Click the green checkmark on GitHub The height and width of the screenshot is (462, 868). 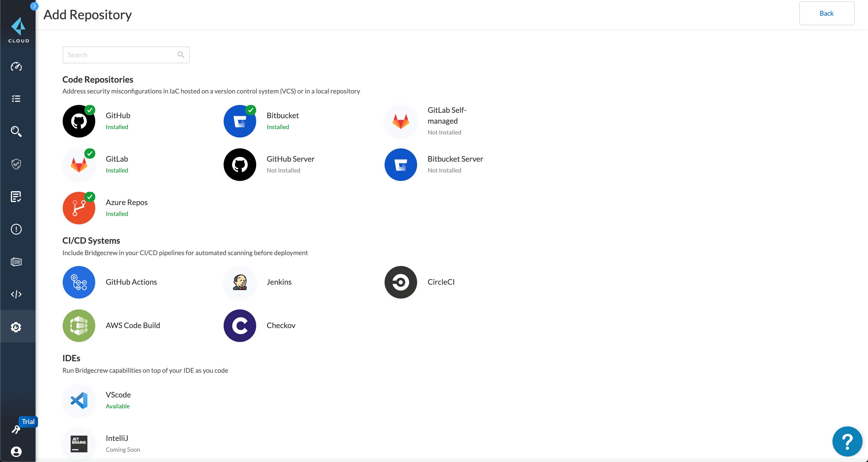[90, 110]
